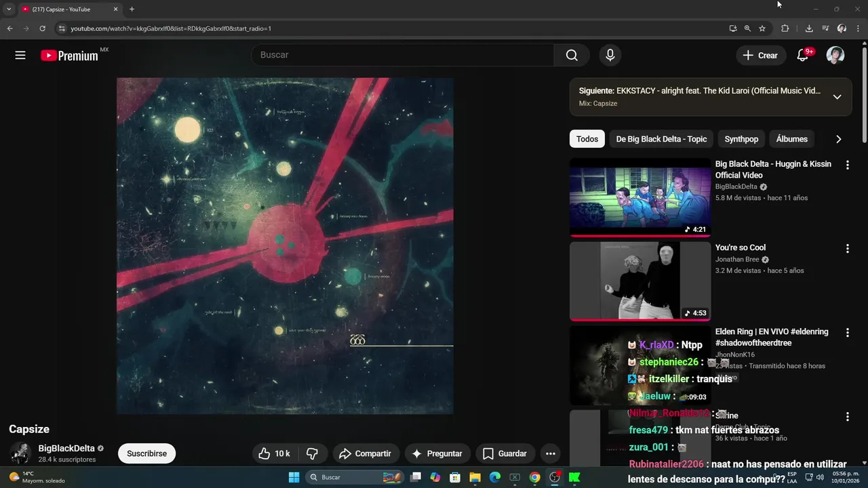Open options for You're so Cool video
This screenshot has width=868, height=488.
point(847,249)
